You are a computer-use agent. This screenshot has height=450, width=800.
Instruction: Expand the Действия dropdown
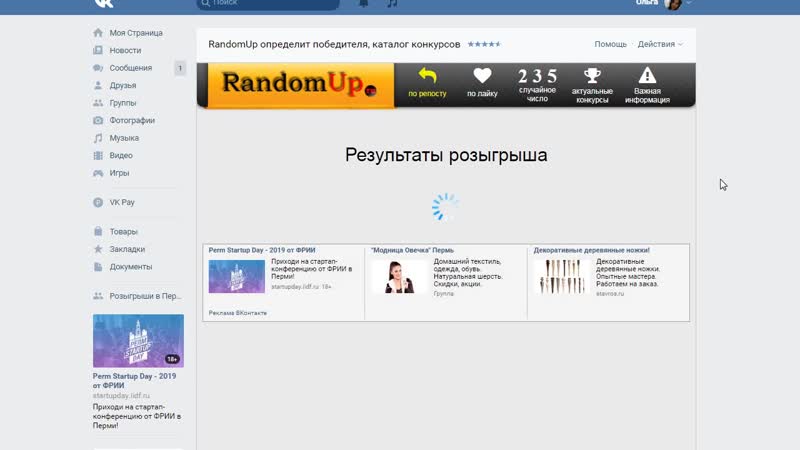pyautogui.click(x=660, y=44)
